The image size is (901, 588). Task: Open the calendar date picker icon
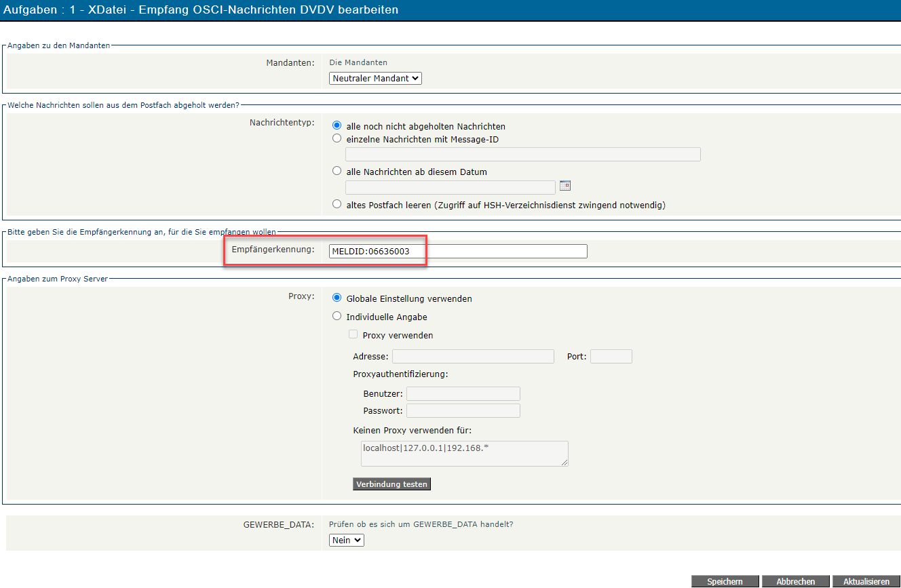(565, 186)
